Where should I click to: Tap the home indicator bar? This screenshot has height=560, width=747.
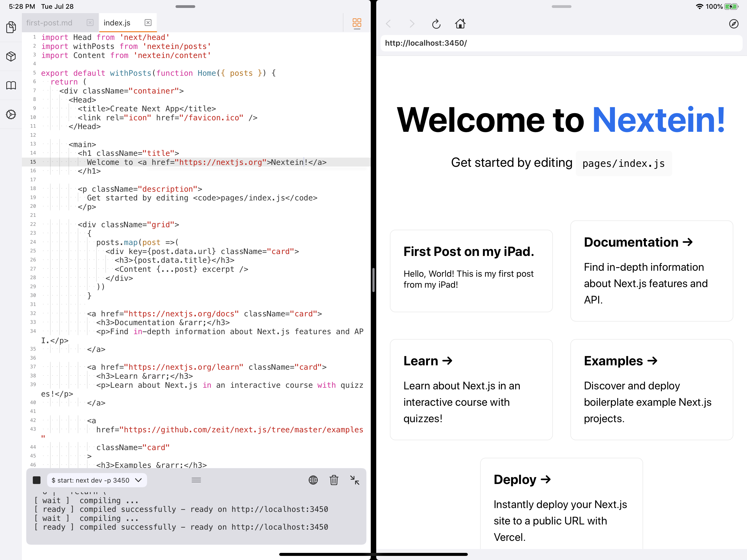click(373, 554)
